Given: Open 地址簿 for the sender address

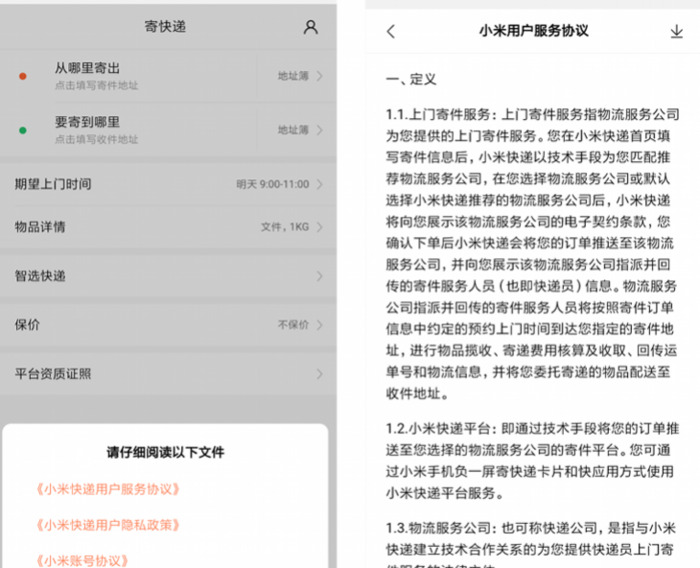Looking at the screenshot, I should point(300,76).
